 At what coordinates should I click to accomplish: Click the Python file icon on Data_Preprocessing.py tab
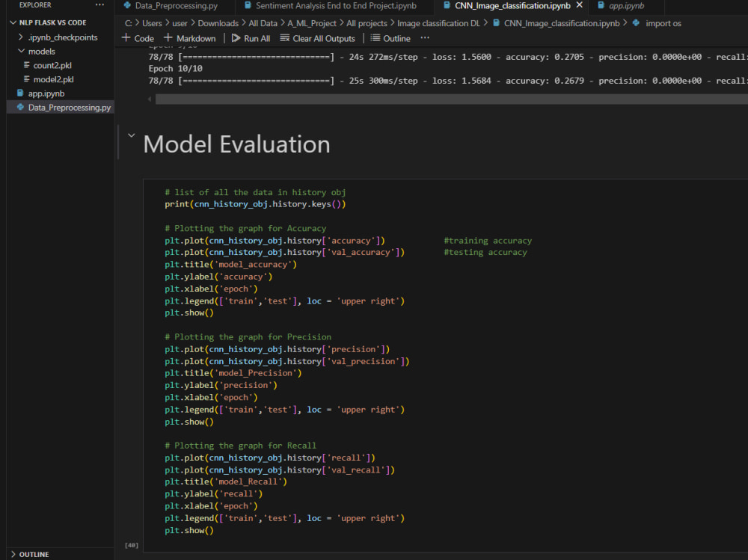pos(127,6)
